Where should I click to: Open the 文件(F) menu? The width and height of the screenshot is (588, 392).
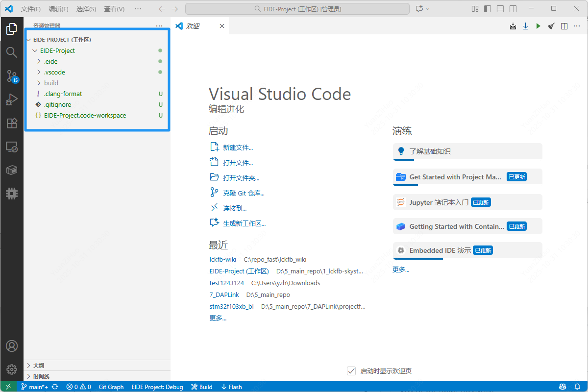pyautogui.click(x=30, y=9)
